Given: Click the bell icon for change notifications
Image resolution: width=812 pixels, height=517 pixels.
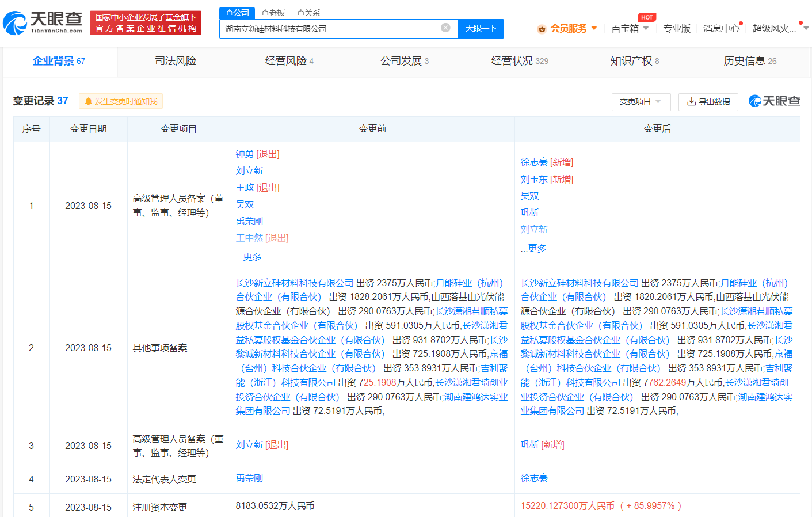Looking at the screenshot, I should coord(88,101).
